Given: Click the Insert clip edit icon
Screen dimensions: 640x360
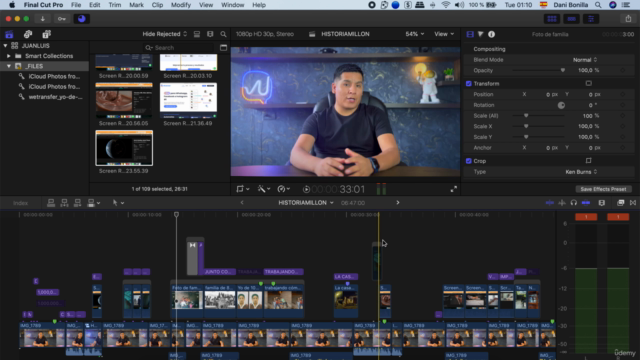Looking at the screenshot, I should pos(64,203).
